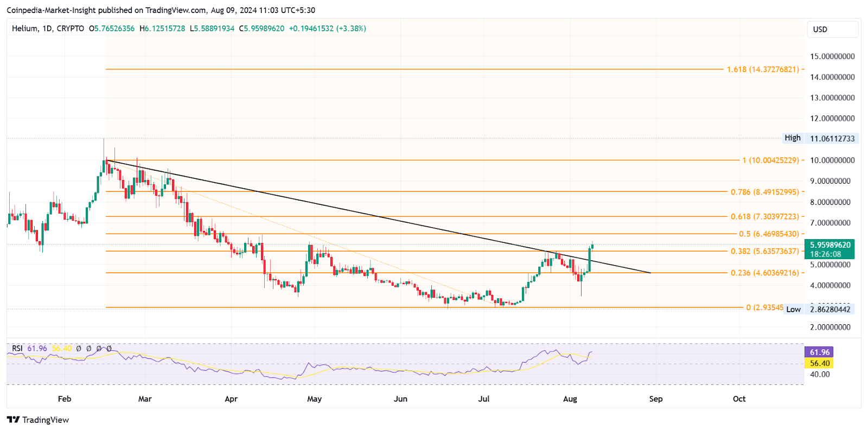Select the close price value C5.95989620
The width and height of the screenshot is (868, 431).
pos(261,28)
